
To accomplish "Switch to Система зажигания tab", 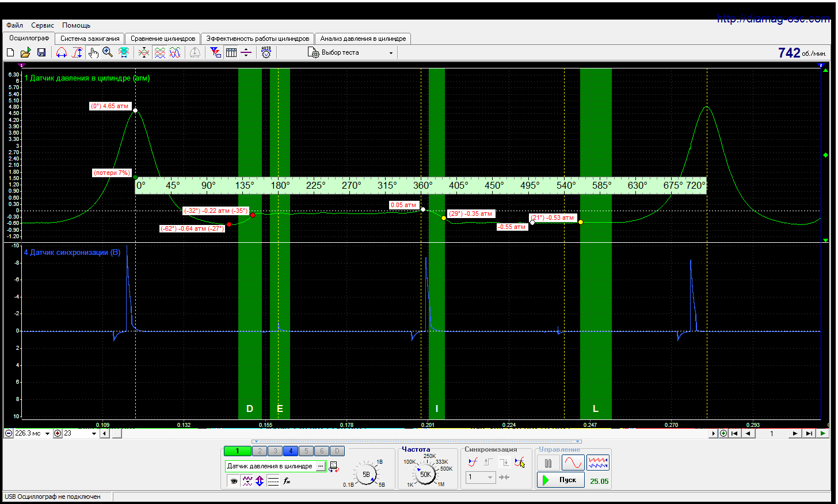I will click(90, 39).
